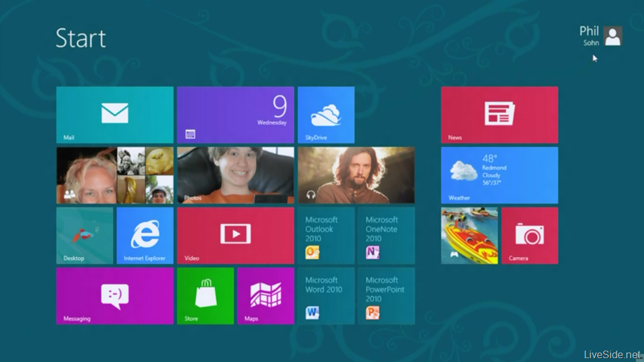Launch the SkyDrive tile

326,115
